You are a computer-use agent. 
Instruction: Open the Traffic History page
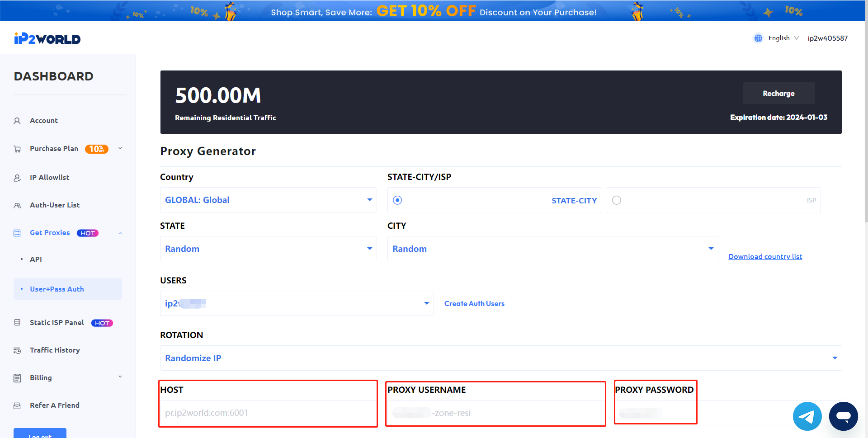[55, 350]
